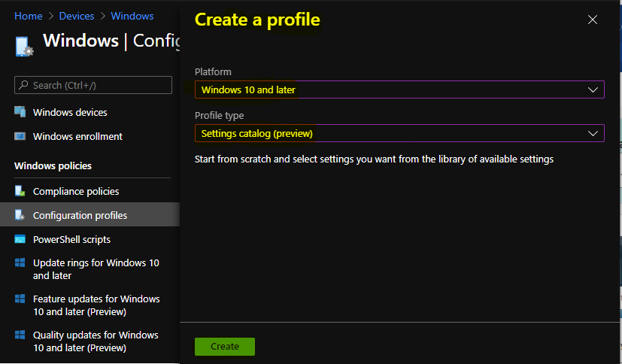Select Configuration profiles menu item

[90, 214]
